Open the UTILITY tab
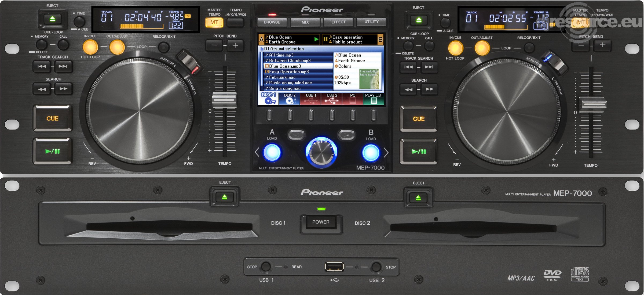Viewport: 644px width, 295px height. tap(371, 22)
